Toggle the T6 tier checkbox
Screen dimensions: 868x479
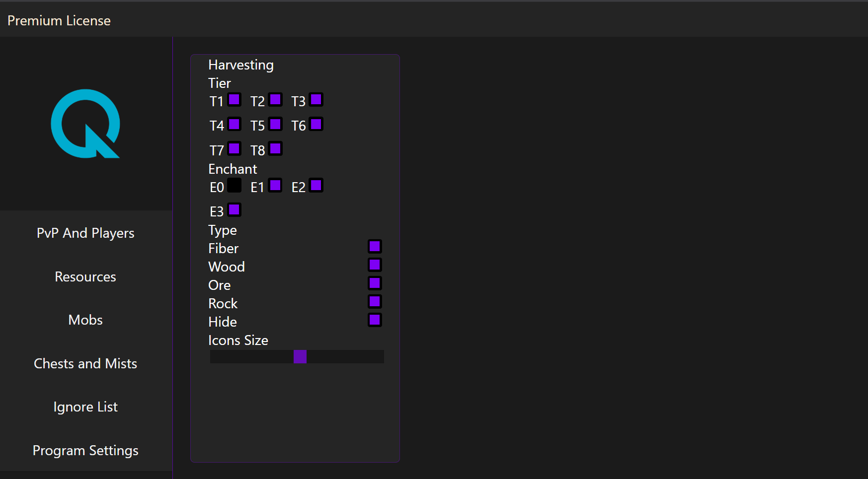pos(316,124)
